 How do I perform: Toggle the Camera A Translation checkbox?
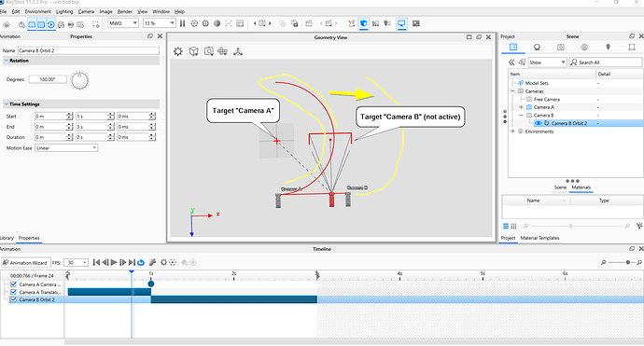pos(14,292)
